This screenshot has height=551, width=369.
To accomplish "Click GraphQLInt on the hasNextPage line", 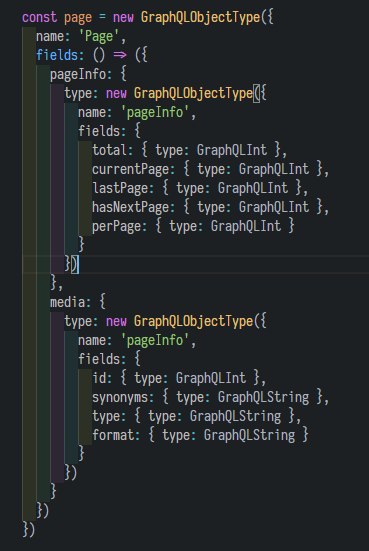I will click(274, 207).
